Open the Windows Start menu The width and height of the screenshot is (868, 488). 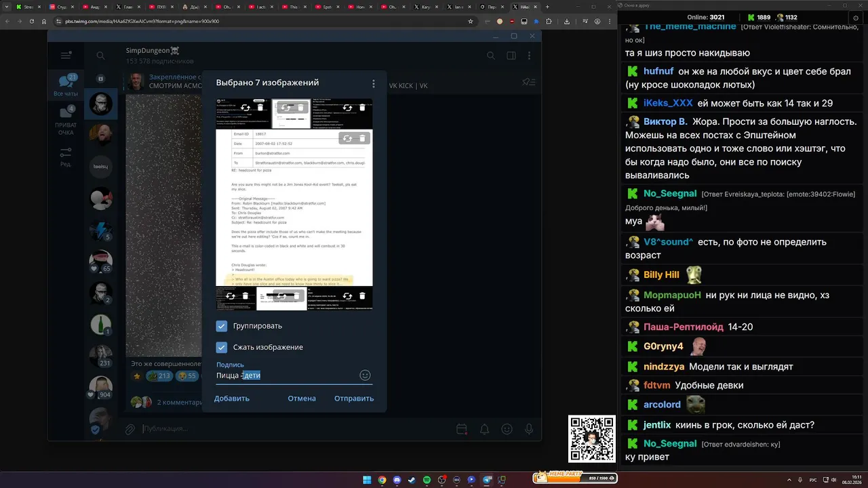pyautogui.click(x=367, y=480)
